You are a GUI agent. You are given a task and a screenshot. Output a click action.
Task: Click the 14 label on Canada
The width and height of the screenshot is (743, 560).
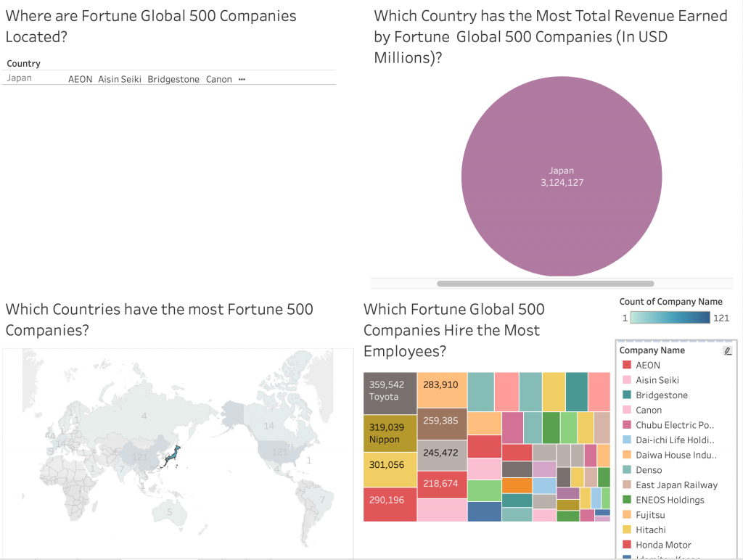pos(268,426)
